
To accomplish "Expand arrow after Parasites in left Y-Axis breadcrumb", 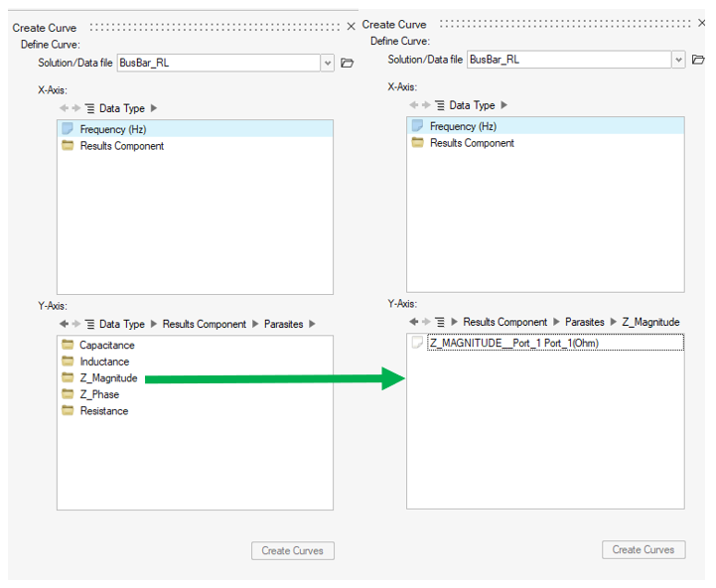I will [x=313, y=324].
